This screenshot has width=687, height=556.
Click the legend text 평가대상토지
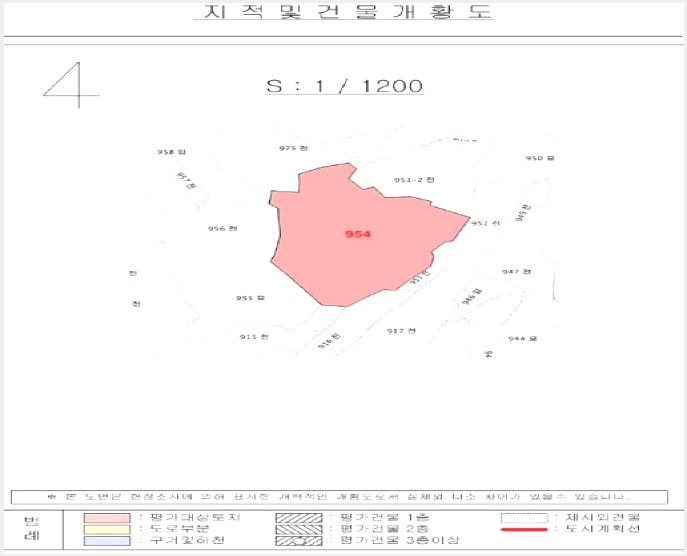click(195, 517)
